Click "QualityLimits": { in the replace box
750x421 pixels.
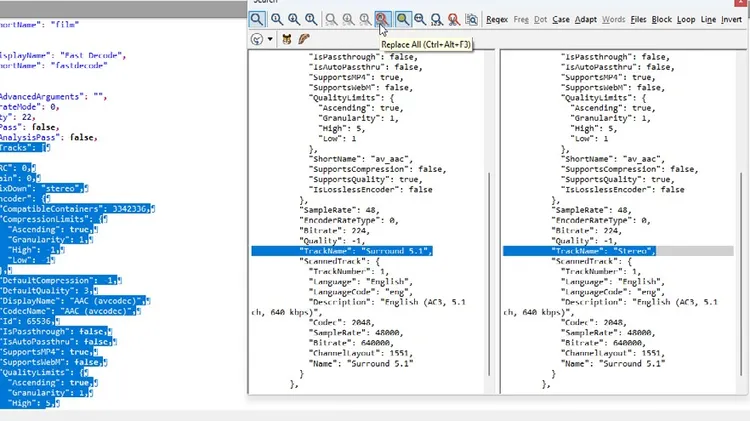[605, 98]
